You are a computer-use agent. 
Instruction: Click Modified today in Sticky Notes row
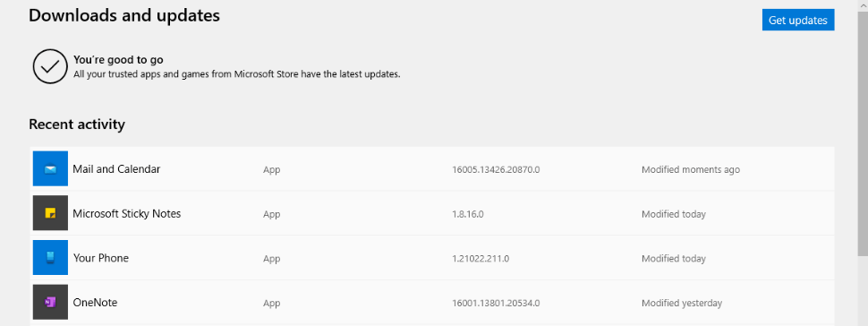674,214
